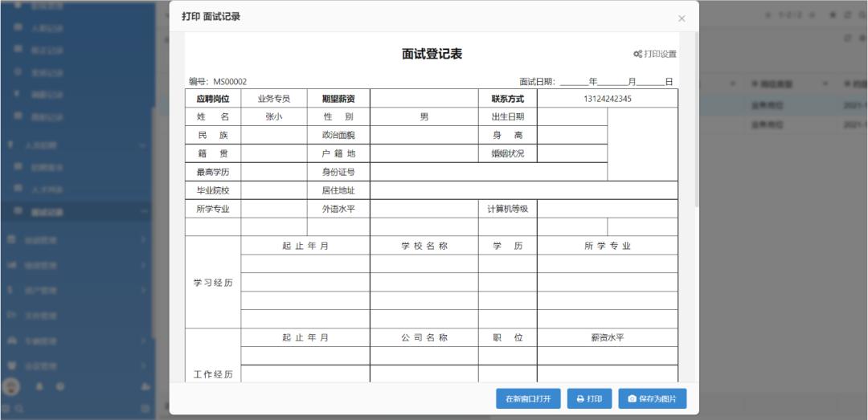This screenshot has height=420, width=868.
Task: Select the 毕业院校 label cell
Action: pos(213,190)
